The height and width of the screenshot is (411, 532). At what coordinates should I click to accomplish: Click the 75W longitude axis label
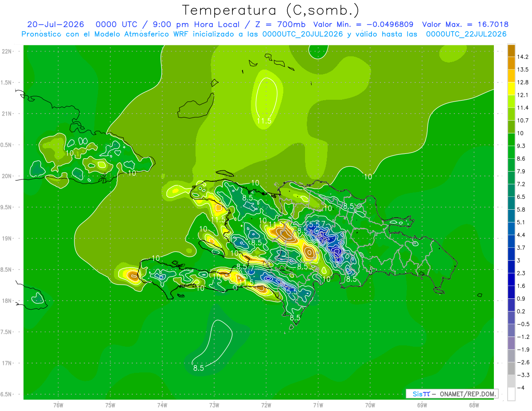click(110, 405)
